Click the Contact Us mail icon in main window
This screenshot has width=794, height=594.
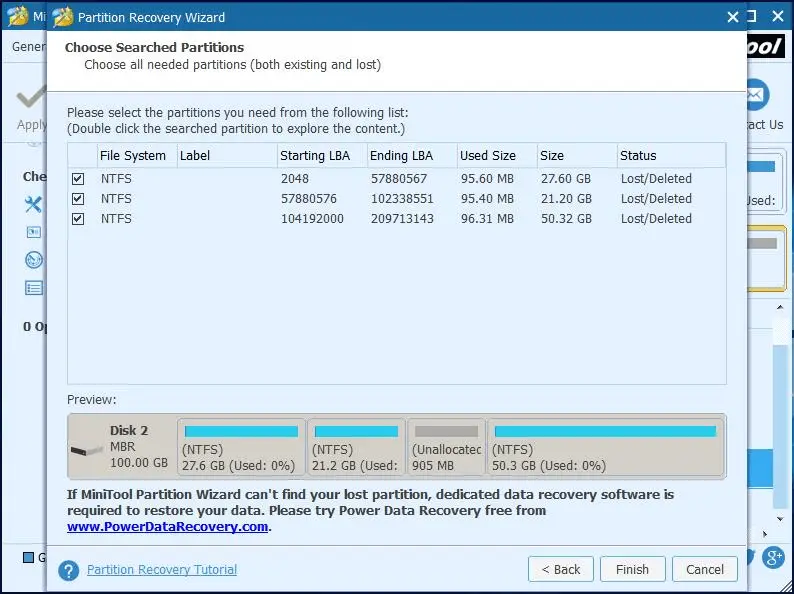click(757, 95)
